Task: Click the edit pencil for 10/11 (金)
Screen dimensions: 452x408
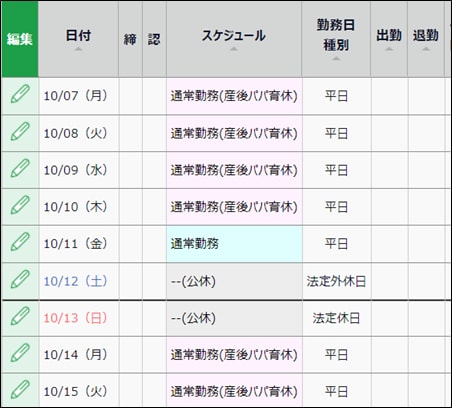Action: click(20, 242)
